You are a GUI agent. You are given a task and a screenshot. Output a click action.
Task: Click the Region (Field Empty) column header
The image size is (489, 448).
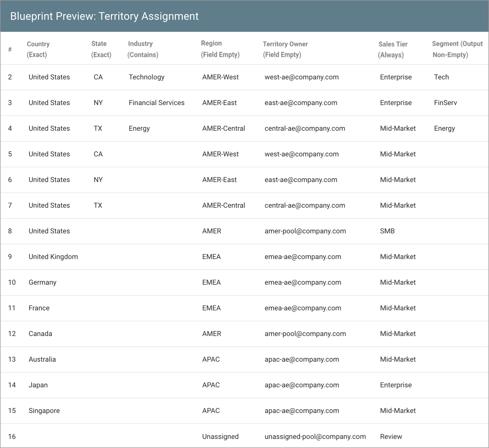click(220, 49)
